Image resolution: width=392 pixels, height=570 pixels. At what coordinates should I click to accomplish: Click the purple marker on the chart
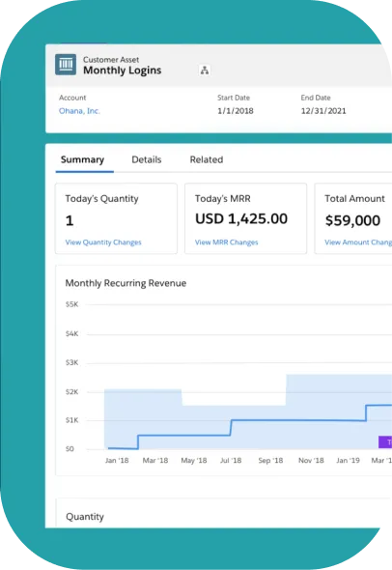click(x=385, y=442)
